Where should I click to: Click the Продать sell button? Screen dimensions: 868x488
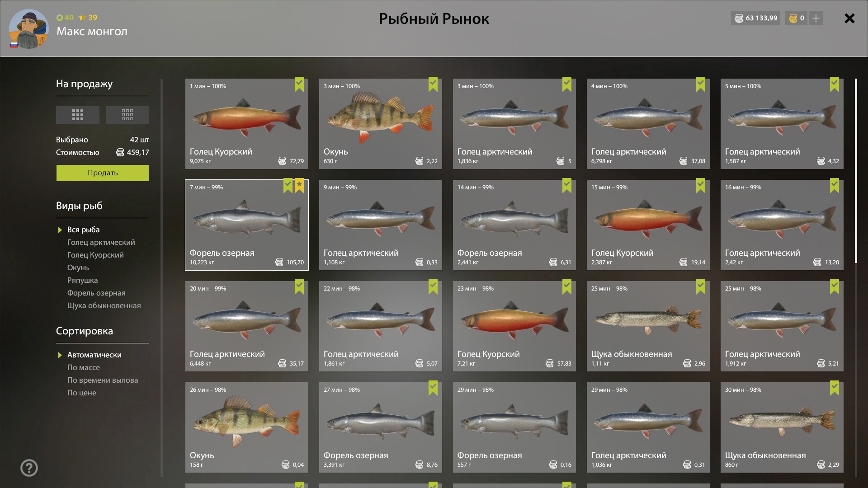(103, 173)
